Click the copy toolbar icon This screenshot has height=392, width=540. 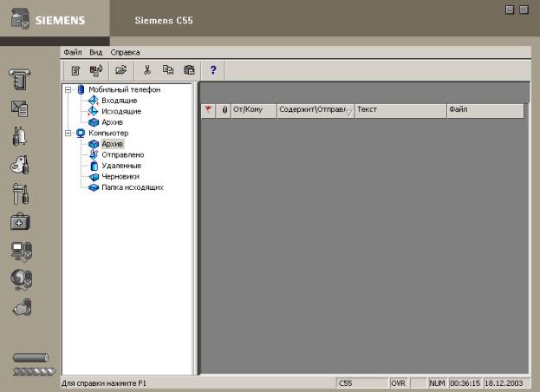point(168,70)
